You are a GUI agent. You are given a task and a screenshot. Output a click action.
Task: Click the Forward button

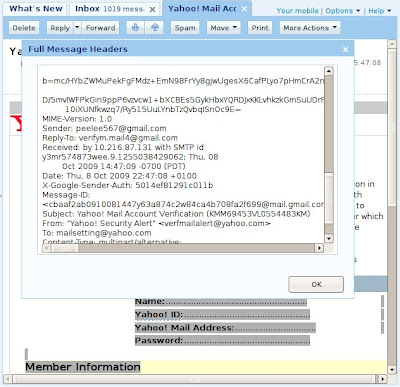(x=100, y=28)
